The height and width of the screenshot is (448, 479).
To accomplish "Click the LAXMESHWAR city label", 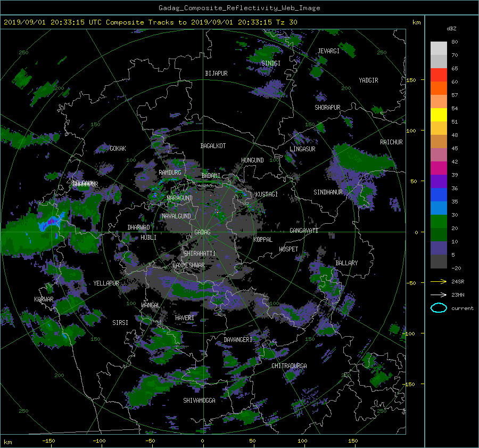I will click(x=188, y=265).
